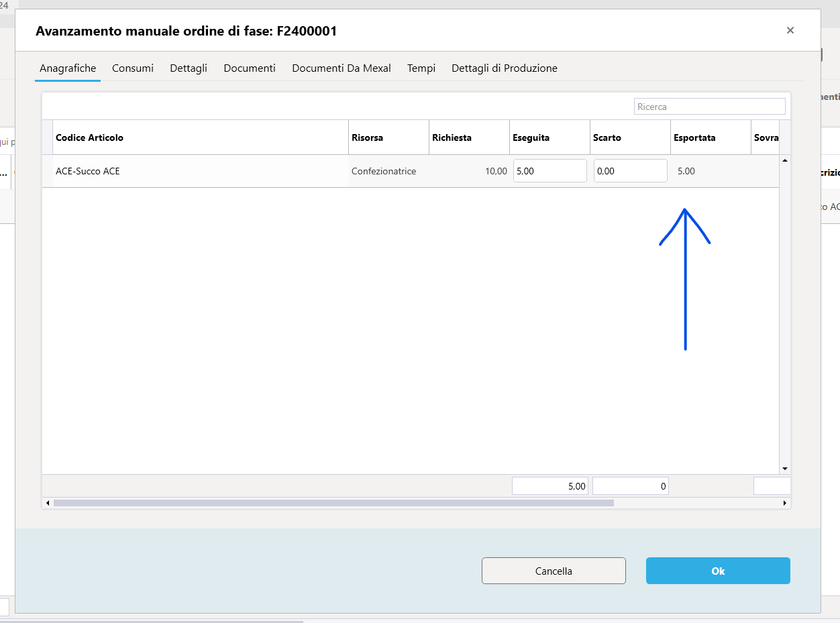
Task: Click the vertical scrollbar down arrow
Action: [785, 469]
